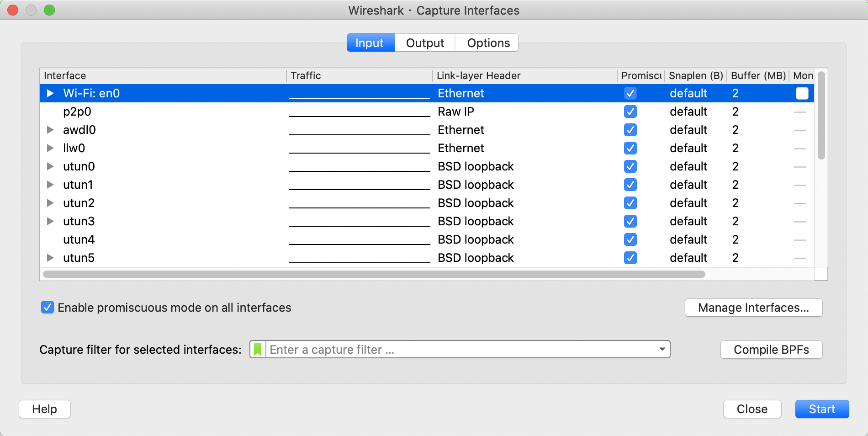
Task: Switch to the Options tab
Action: click(487, 43)
